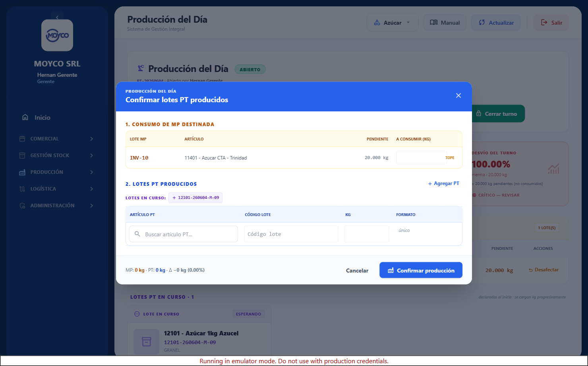Click the MOYCO logo in sidebar
The image size is (588, 366).
click(x=57, y=35)
